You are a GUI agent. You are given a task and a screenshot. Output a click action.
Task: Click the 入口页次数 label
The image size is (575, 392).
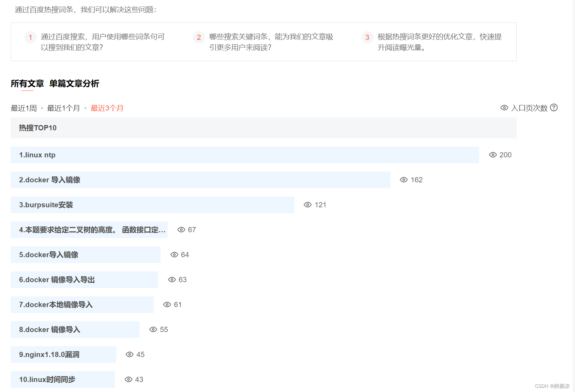point(529,108)
